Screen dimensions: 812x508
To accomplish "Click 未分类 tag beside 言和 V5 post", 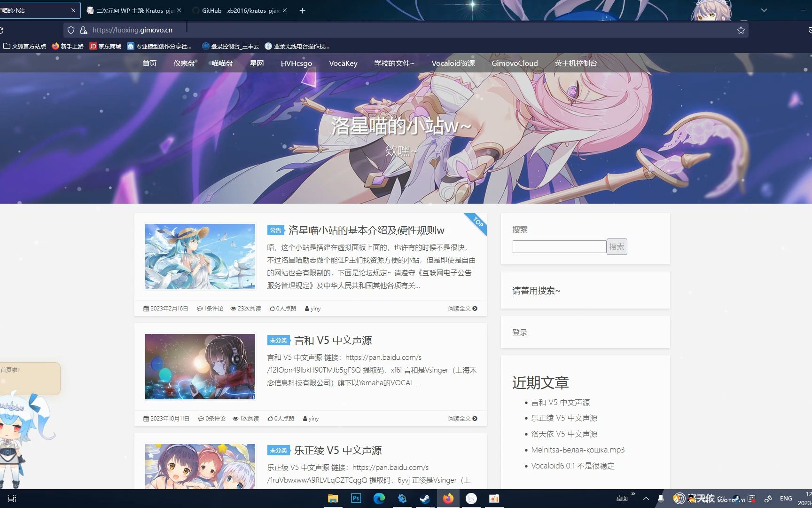I will click(x=279, y=340).
